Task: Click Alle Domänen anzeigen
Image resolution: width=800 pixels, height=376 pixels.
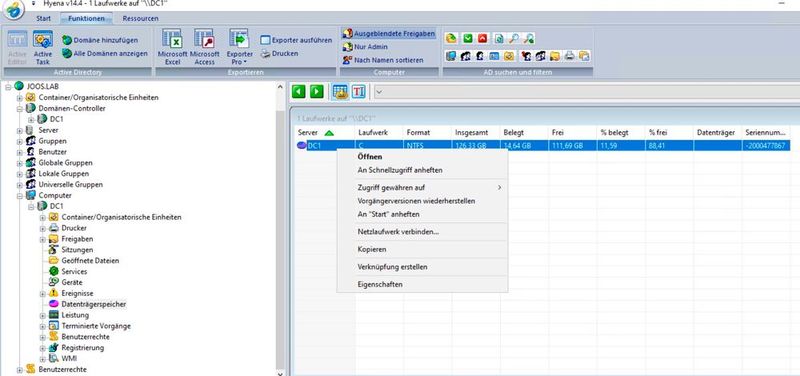Action: [105, 53]
